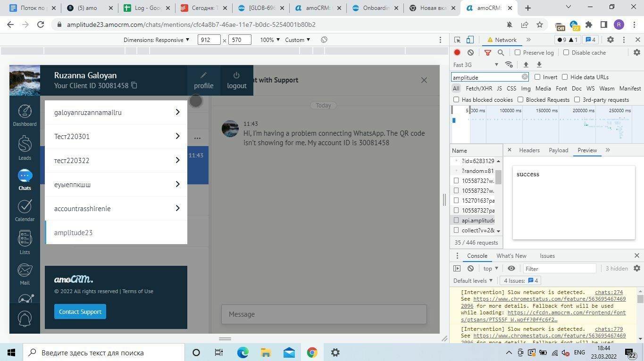Open profile with the pencil icon

pos(203,80)
